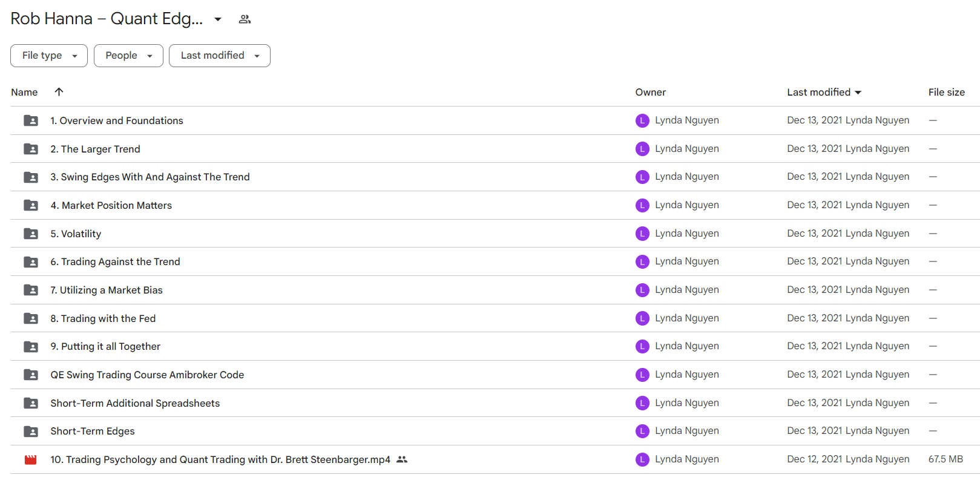Select 5. Volatility folder name
Viewport: 980px width, 489px height.
(x=76, y=234)
